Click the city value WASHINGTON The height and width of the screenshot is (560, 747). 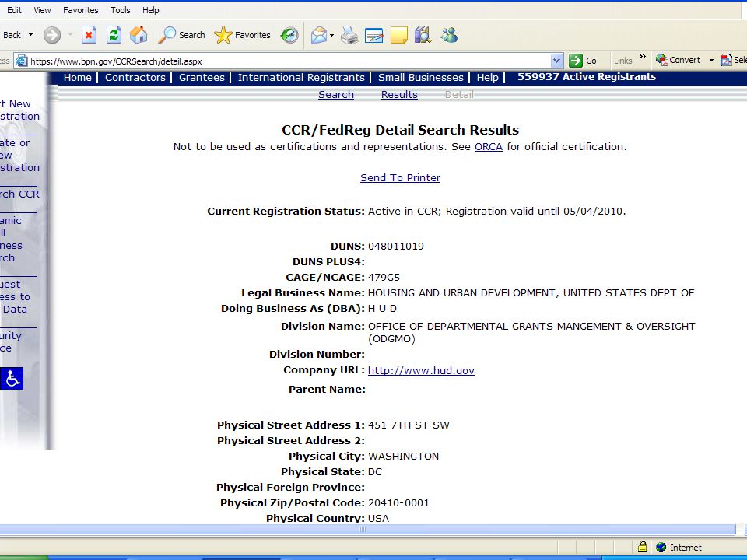point(404,457)
